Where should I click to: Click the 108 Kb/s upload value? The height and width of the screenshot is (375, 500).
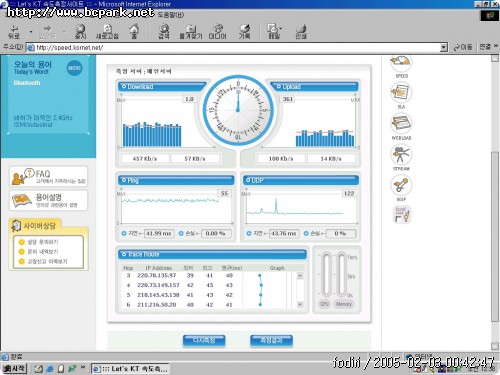(x=281, y=158)
